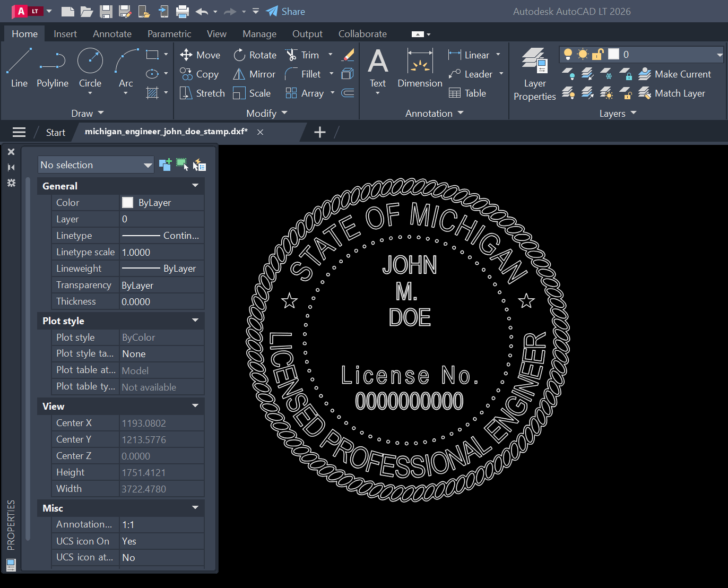Click the Offset tool icon

[348, 93]
